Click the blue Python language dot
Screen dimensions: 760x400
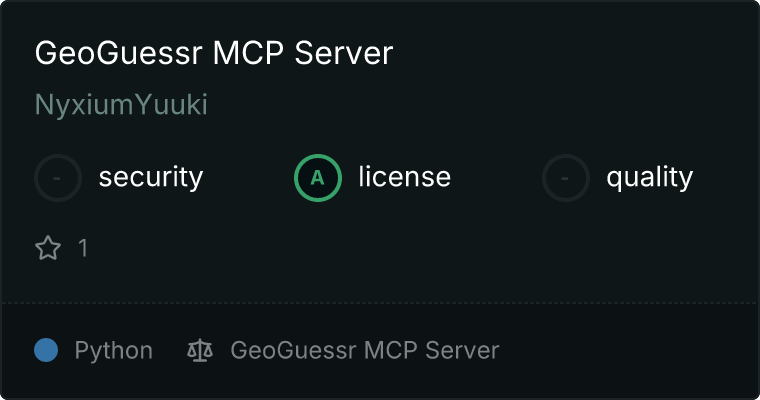[46, 350]
